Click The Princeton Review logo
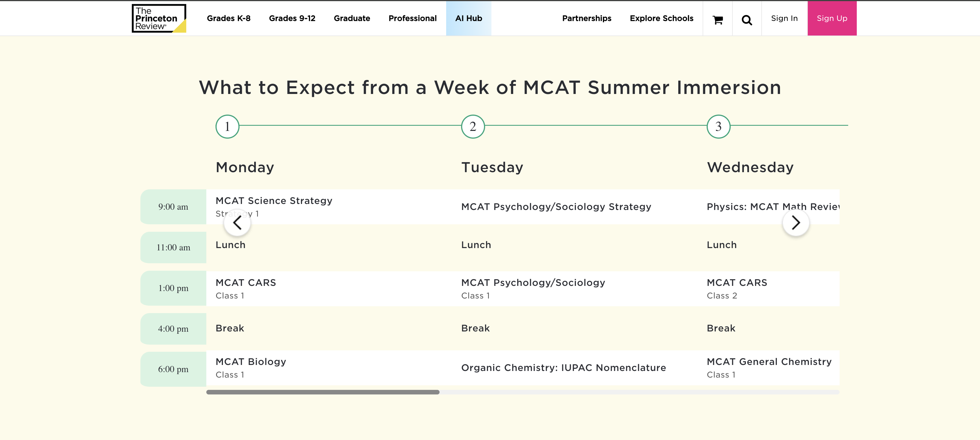This screenshot has height=440, width=980. click(x=159, y=18)
